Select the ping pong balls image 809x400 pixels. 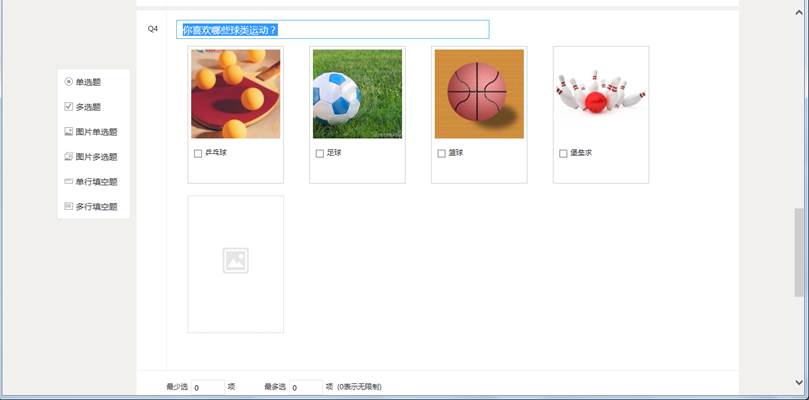[x=236, y=94]
